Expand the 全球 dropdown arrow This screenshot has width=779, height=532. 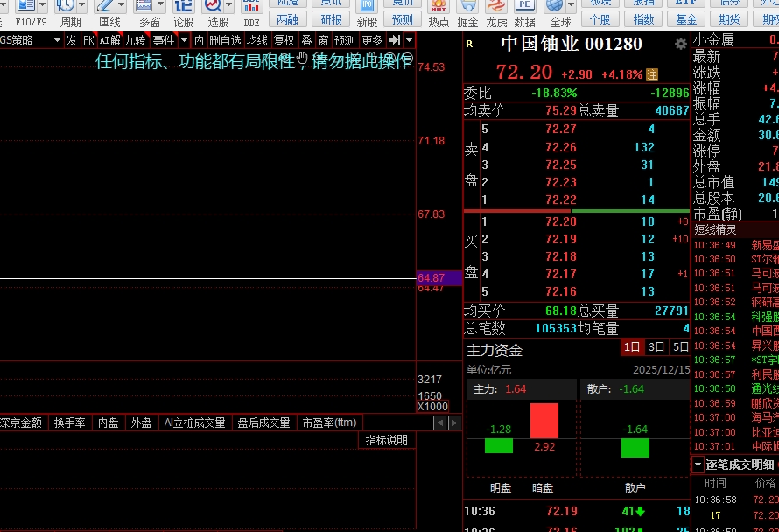point(571,5)
